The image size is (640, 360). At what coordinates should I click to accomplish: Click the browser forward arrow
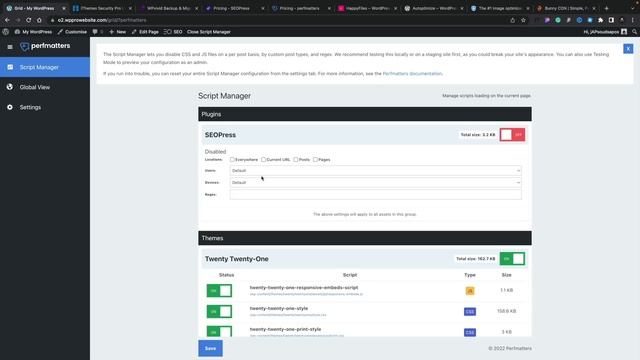(x=18, y=20)
